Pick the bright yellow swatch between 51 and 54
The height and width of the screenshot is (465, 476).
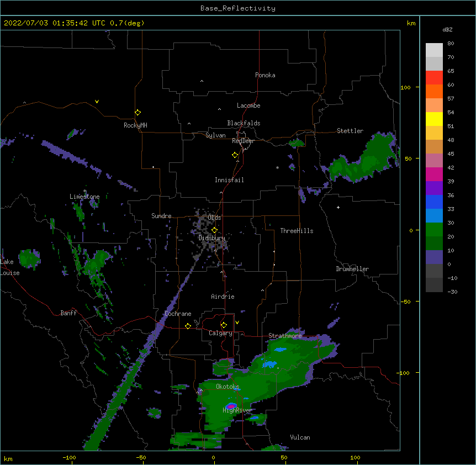tap(434, 119)
